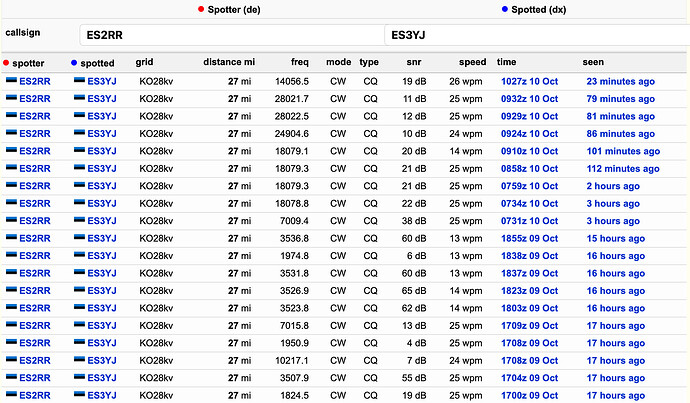Viewport: 690px width, 403px height.
Task: Click the 1855z 09 Oct time link
Action: [x=529, y=238]
